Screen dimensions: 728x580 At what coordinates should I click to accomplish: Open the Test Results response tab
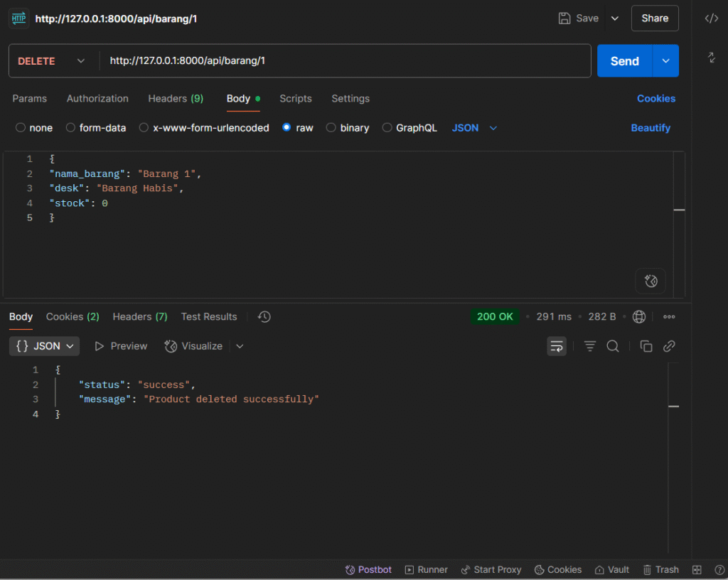pos(209,317)
